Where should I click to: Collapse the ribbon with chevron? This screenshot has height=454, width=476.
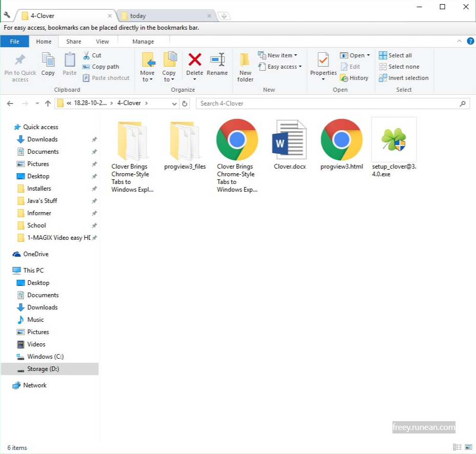pos(459,41)
